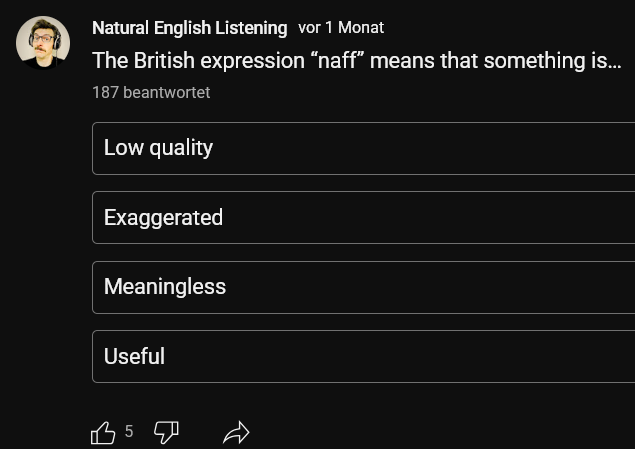Screen dimensions: 635x449
Task: Click the poll question text about 'naff'
Action: [x=356, y=60]
